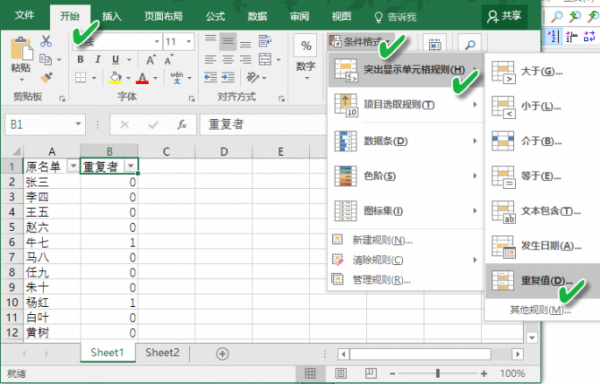Open 其他规则(M) link
Viewport: 600px width, 384px height.
pyautogui.click(x=540, y=309)
